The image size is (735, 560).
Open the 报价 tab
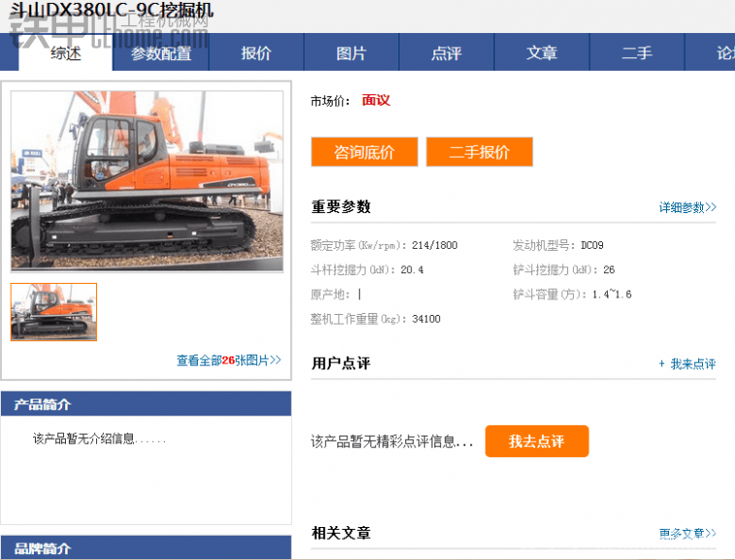(x=256, y=53)
